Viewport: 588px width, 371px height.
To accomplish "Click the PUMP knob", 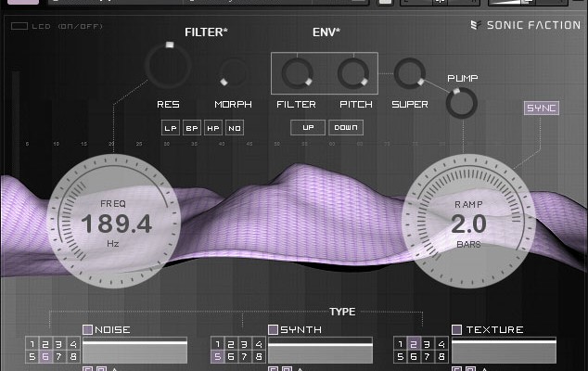I will click(x=461, y=103).
